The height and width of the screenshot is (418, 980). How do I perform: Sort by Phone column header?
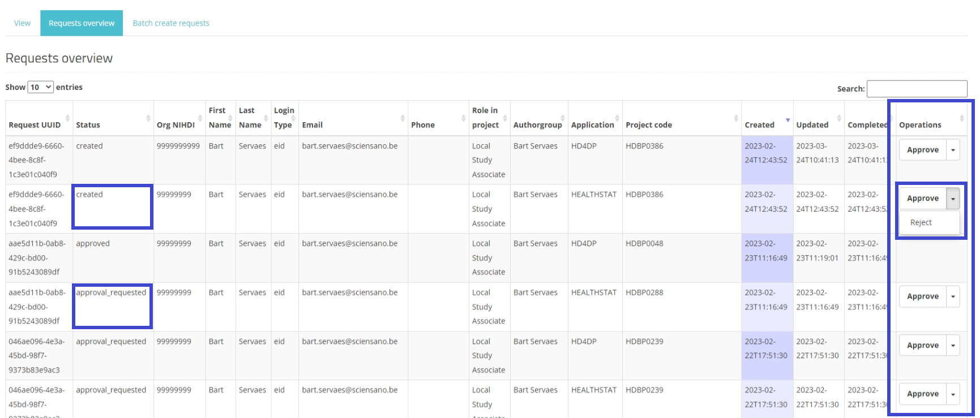click(422, 125)
